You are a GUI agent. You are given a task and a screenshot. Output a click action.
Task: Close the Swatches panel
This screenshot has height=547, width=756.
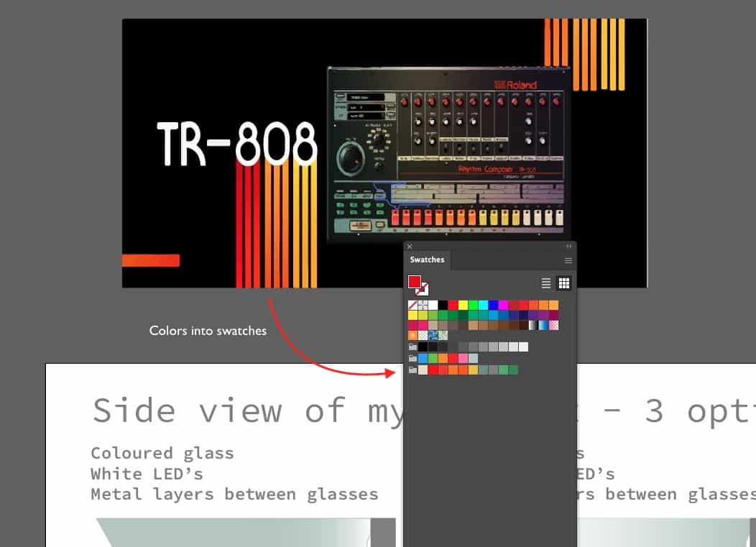click(x=410, y=247)
